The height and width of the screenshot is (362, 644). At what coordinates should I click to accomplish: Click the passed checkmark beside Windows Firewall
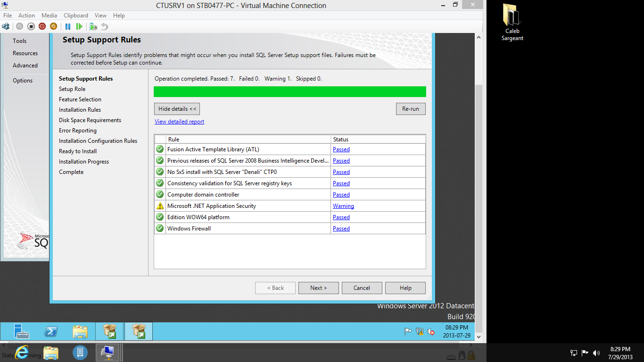(x=160, y=229)
